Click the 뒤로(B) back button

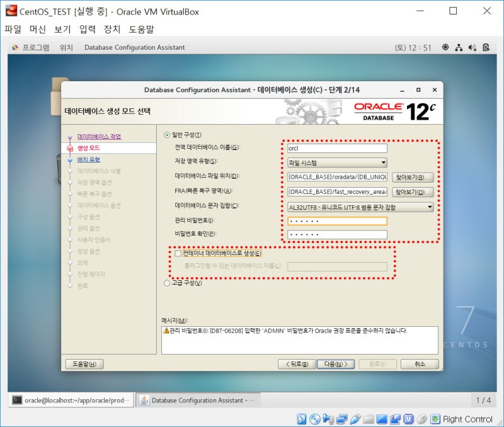click(x=297, y=364)
